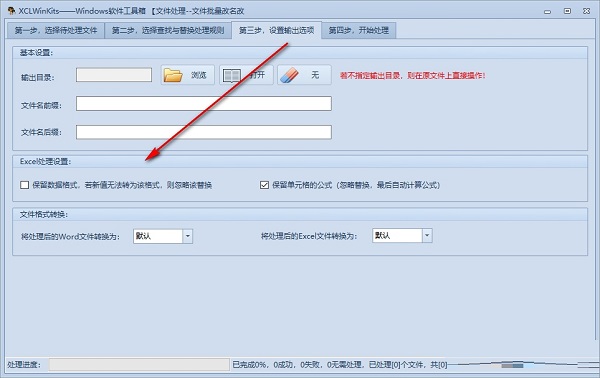This screenshot has width=600, height=378.
Task: Click the maximize window icon
Action: point(567,11)
